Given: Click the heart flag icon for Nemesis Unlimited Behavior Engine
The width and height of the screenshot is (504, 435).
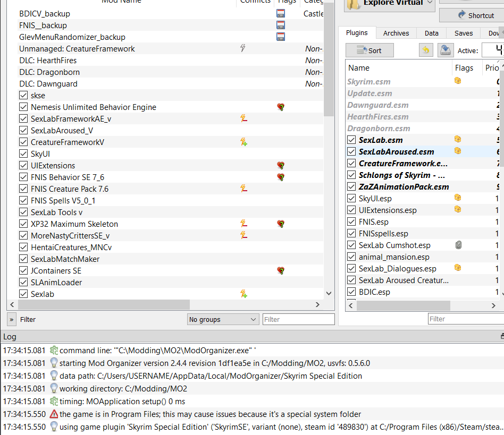Looking at the screenshot, I should [281, 107].
